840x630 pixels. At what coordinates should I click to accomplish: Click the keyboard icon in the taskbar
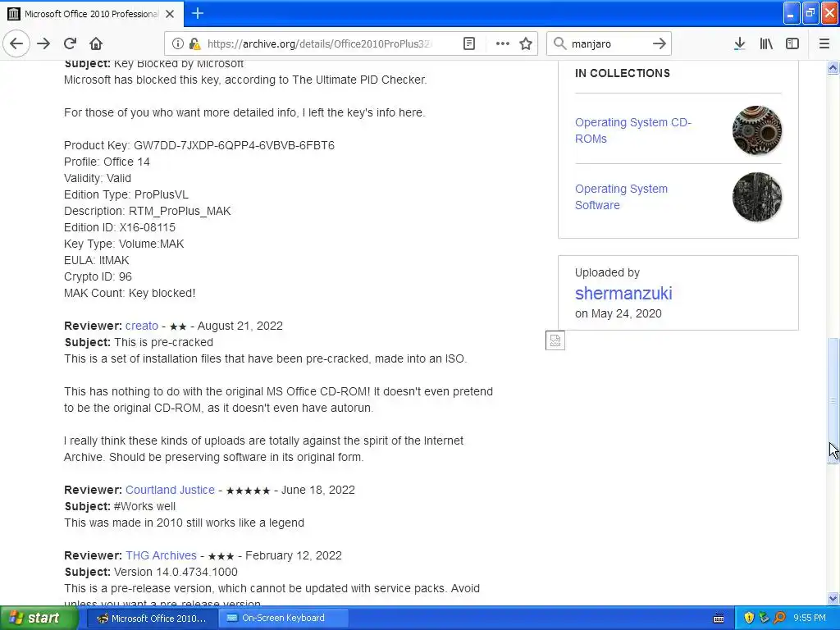coord(719,619)
